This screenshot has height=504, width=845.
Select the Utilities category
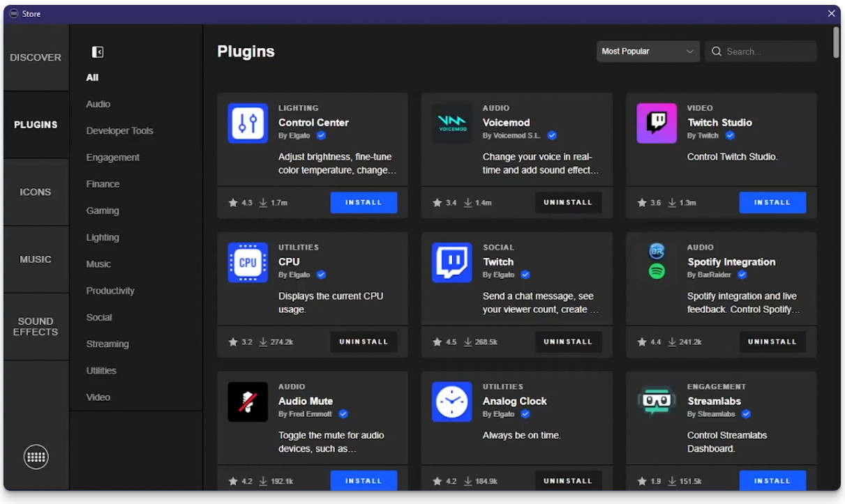[x=101, y=371]
